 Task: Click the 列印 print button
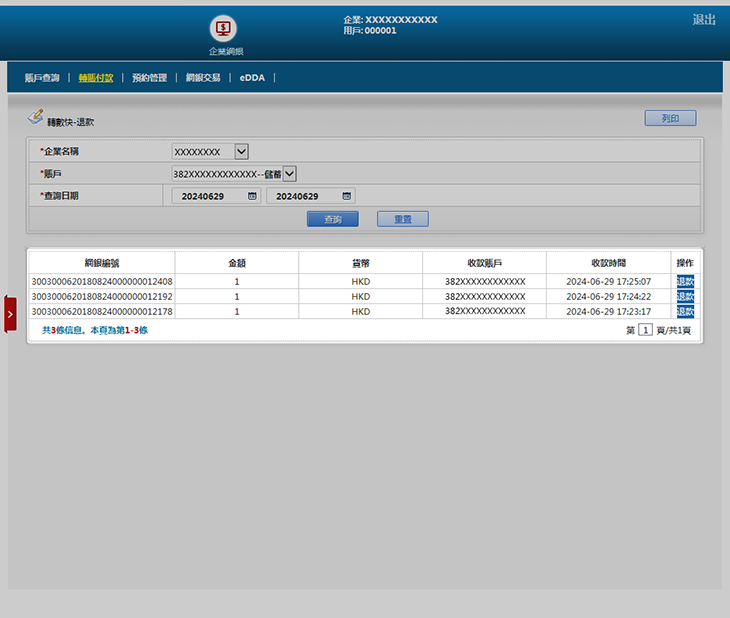click(x=670, y=119)
